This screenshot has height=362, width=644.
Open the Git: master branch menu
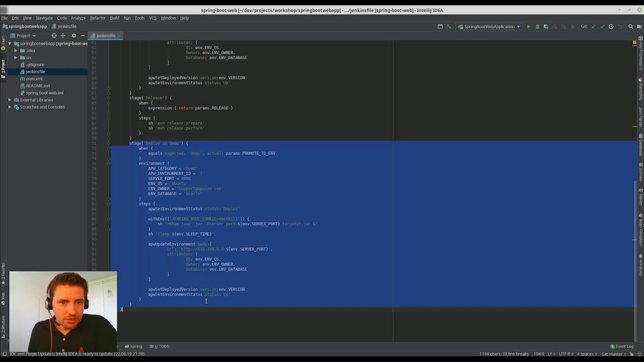[x=613, y=354]
